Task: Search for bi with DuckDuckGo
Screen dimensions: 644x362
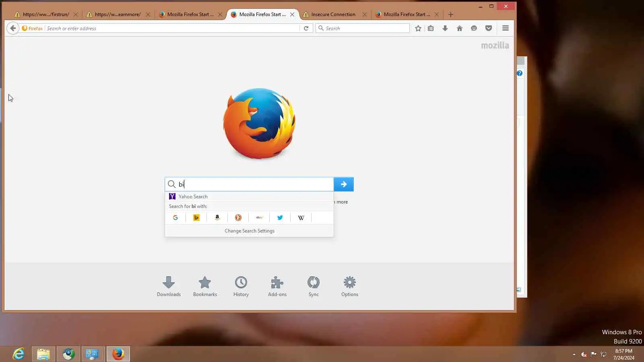Action: click(238, 218)
